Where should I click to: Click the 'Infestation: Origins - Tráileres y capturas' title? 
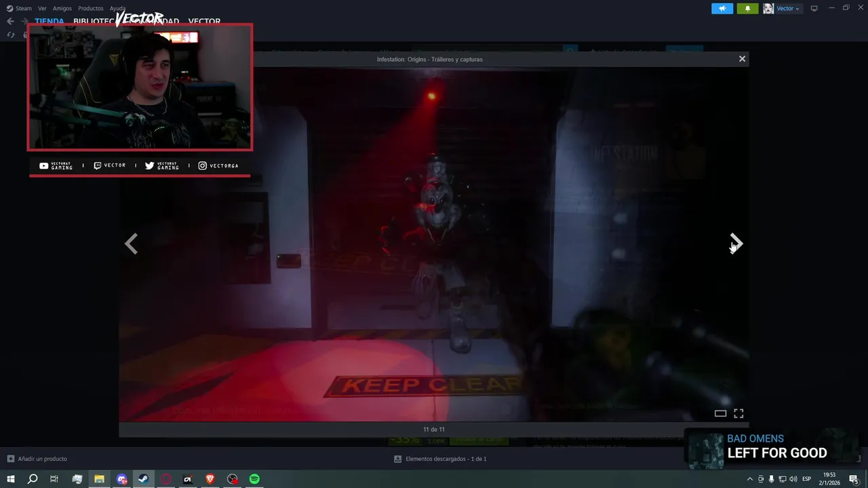[x=430, y=59]
